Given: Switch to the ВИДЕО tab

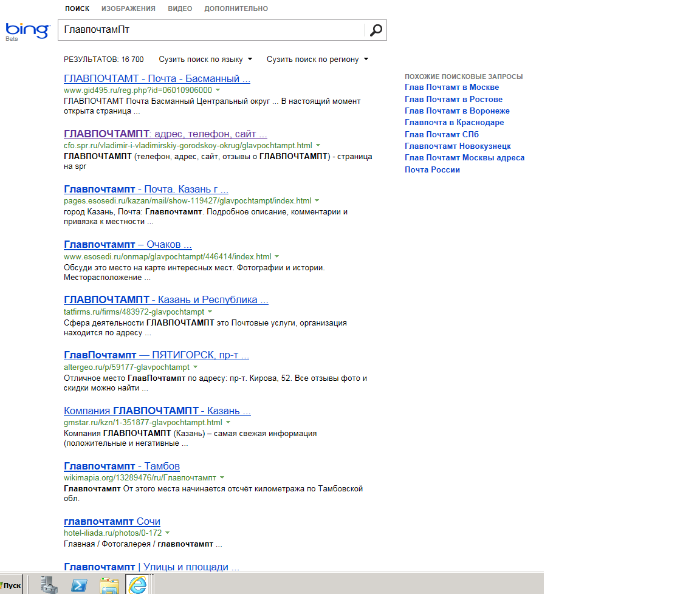Looking at the screenshot, I should pos(180,9).
